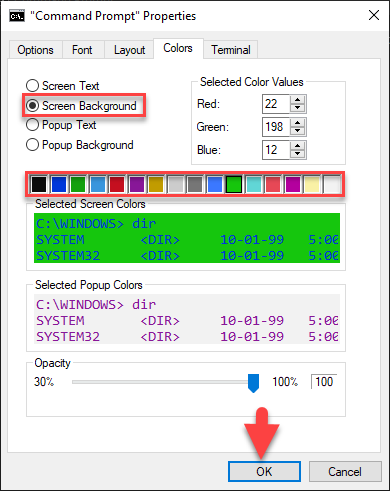Decrease the Blue value with down arrow
This screenshot has height=491, width=390.
297,154
